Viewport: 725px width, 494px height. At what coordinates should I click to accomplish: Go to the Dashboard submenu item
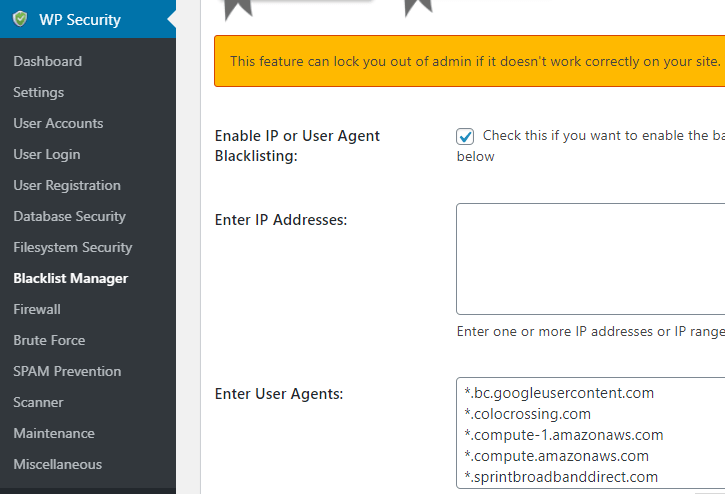click(x=48, y=61)
